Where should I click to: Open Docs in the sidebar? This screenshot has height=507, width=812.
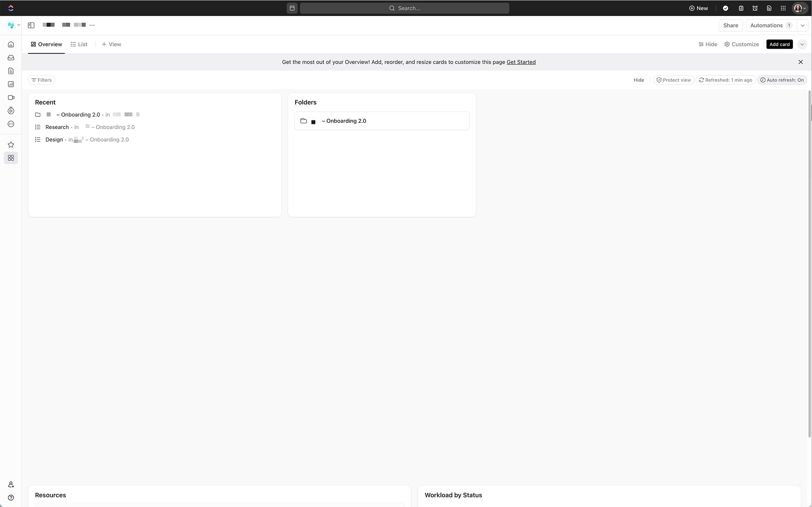point(11,71)
